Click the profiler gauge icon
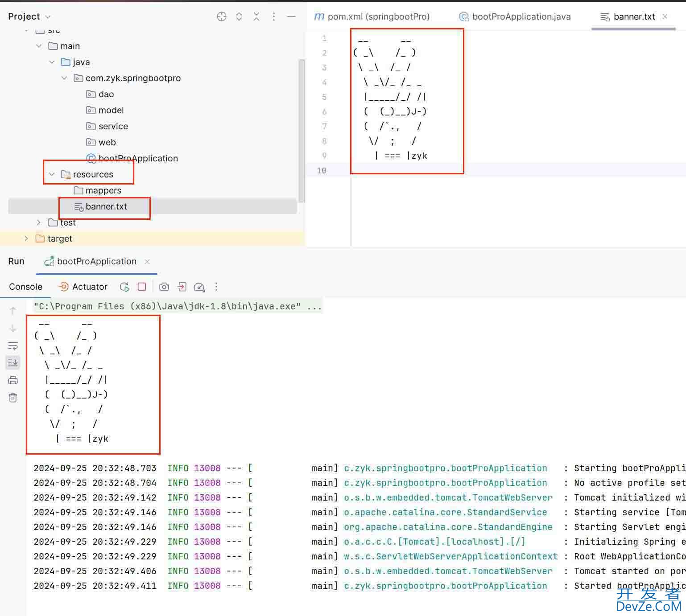The width and height of the screenshot is (686, 616). pyautogui.click(x=199, y=287)
